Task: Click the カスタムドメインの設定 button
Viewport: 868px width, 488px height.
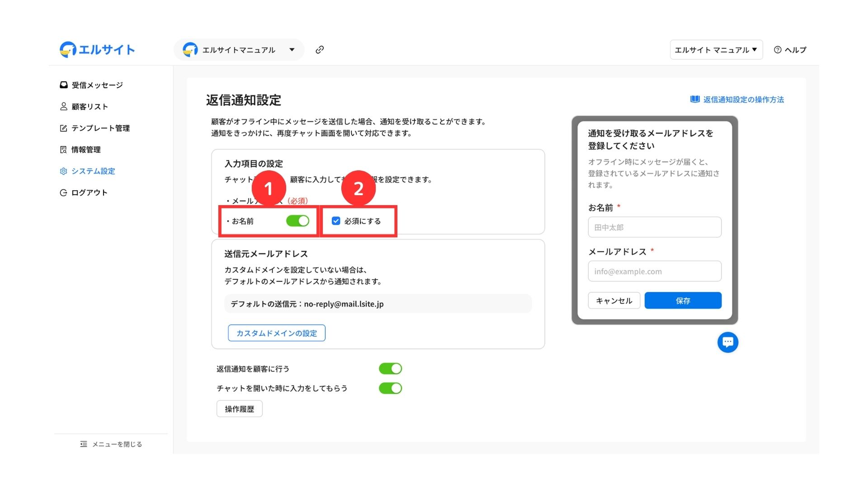Action: click(x=276, y=333)
